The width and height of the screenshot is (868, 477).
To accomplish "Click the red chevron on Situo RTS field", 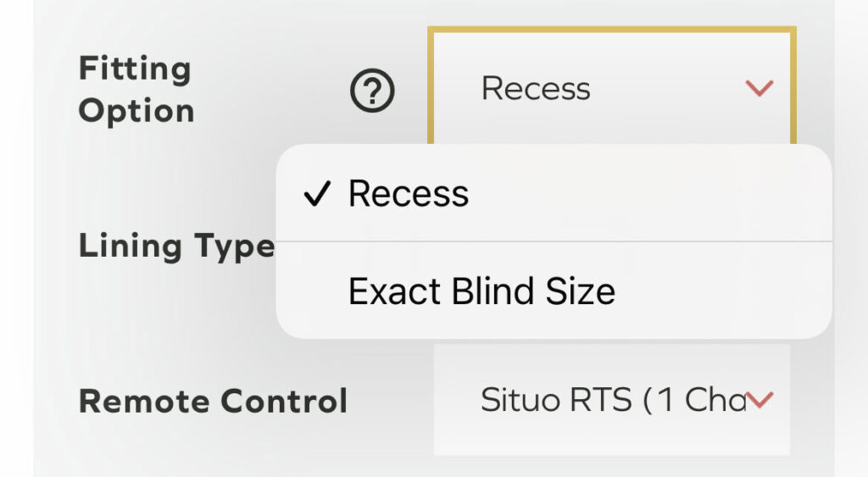I will 760,400.
